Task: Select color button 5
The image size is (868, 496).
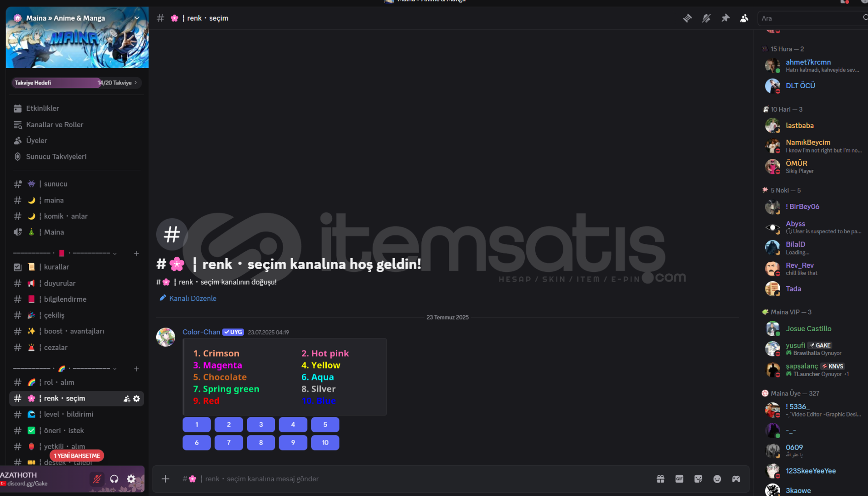Action: pyautogui.click(x=325, y=425)
